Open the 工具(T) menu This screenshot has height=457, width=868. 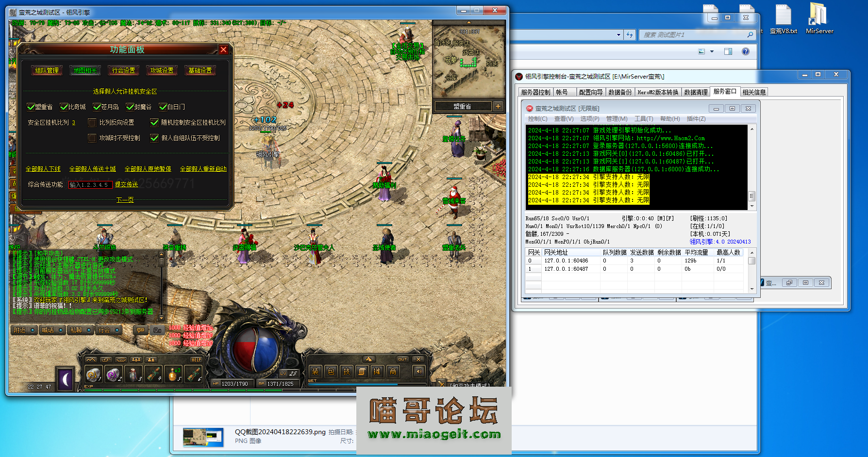point(643,119)
